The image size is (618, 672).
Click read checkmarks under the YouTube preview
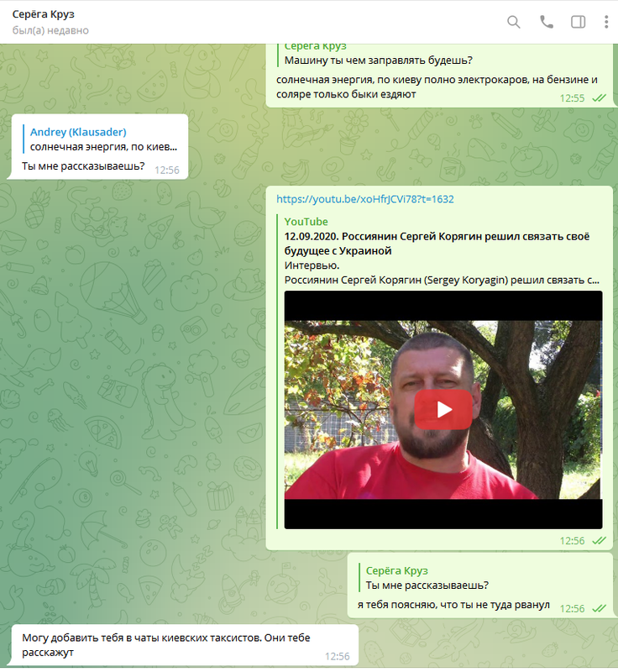click(600, 540)
